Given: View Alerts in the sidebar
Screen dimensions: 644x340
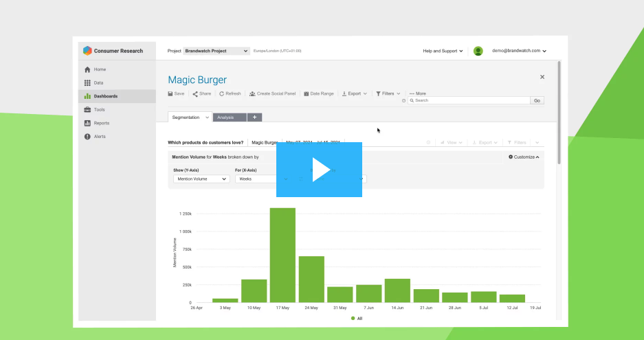Looking at the screenshot, I should [100, 137].
